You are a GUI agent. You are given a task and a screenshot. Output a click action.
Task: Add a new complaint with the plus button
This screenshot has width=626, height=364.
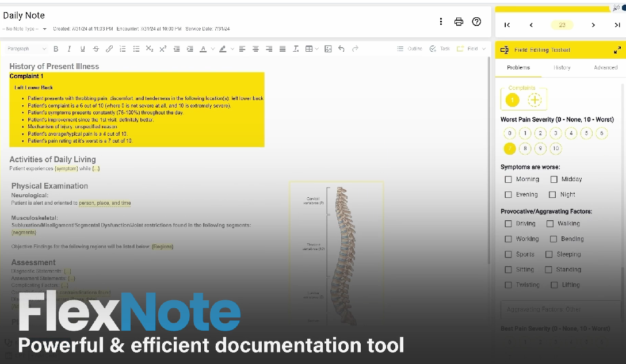point(535,98)
